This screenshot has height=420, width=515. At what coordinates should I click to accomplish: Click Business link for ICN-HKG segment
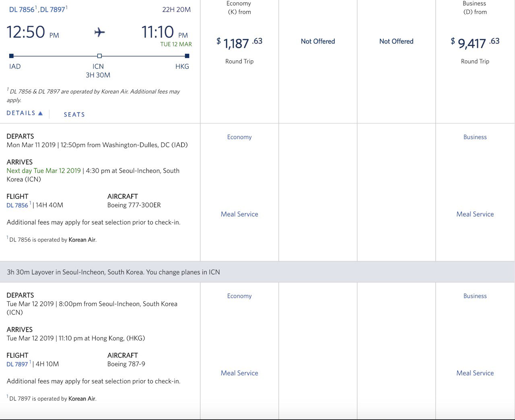point(475,296)
